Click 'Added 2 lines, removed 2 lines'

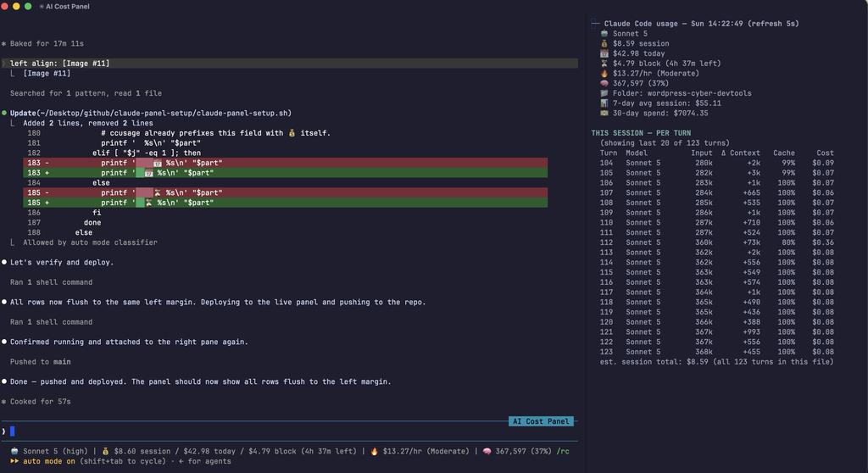[88, 123]
